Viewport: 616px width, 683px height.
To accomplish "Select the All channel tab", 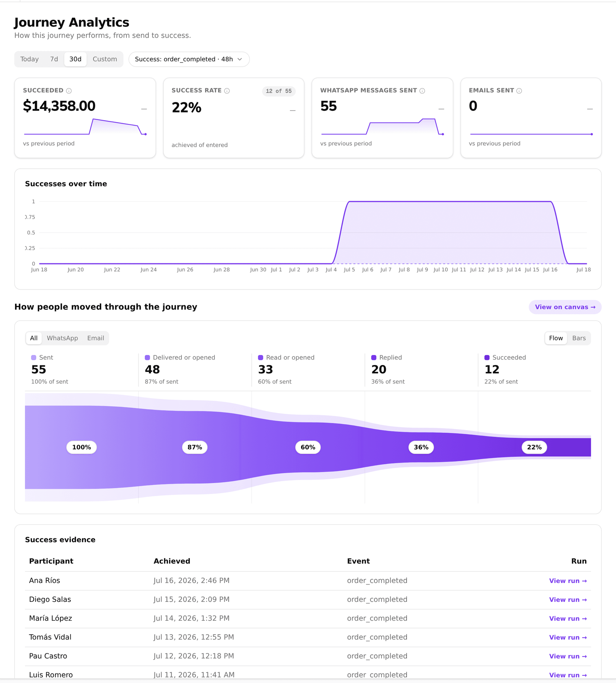I will click(34, 338).
